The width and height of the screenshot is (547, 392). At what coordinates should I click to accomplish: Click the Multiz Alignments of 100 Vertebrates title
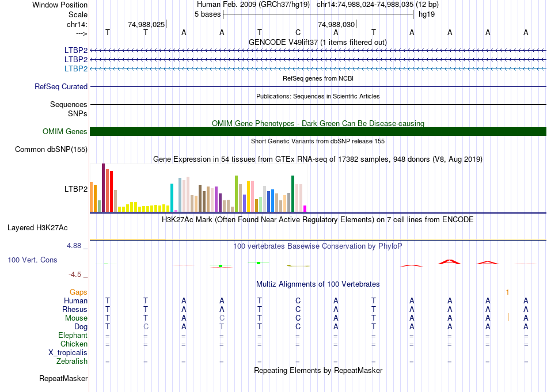(x=318, y=284)
